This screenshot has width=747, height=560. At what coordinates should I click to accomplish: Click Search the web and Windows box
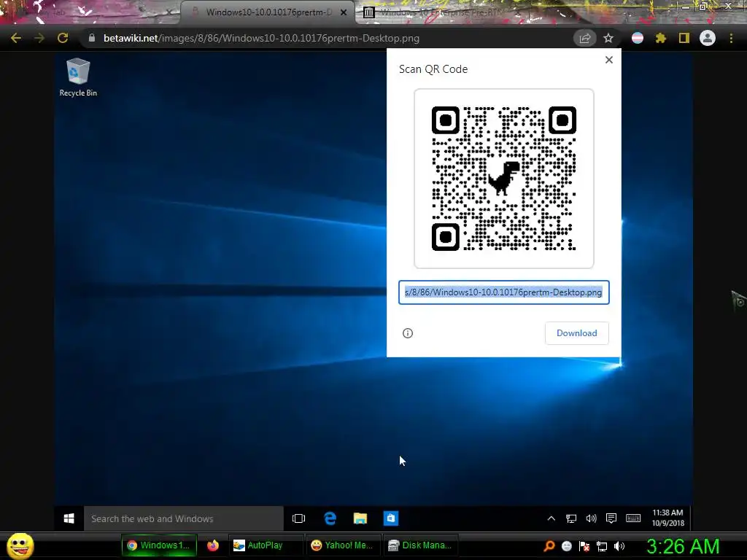point(184,518)
